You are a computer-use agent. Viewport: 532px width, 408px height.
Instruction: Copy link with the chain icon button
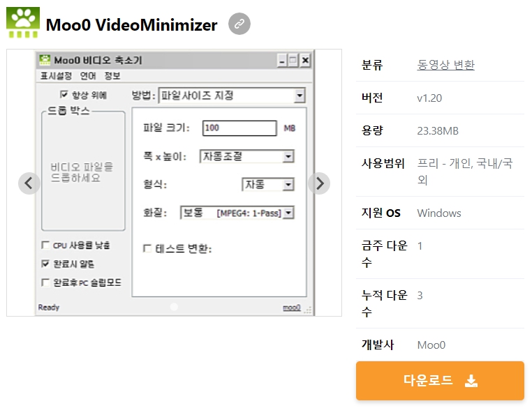point(239,24)
